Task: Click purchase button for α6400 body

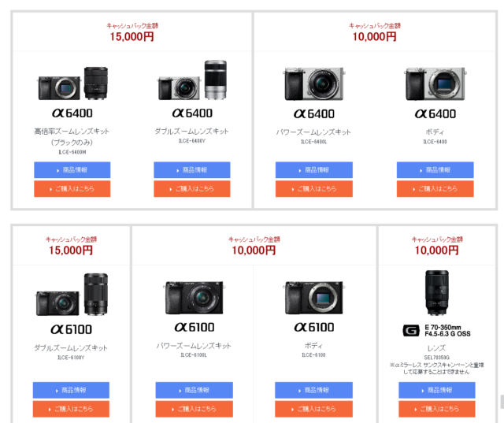Action: [435, 189]
